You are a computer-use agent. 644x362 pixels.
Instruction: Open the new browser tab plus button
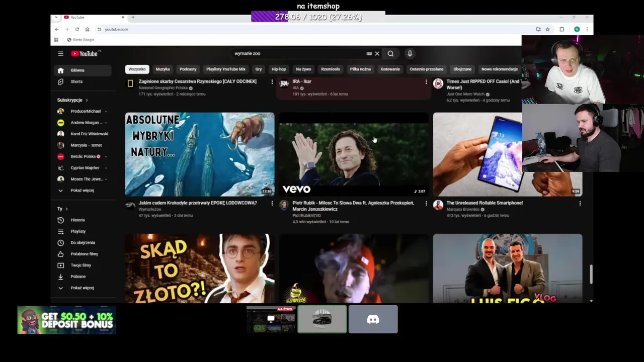click(133, 17)
